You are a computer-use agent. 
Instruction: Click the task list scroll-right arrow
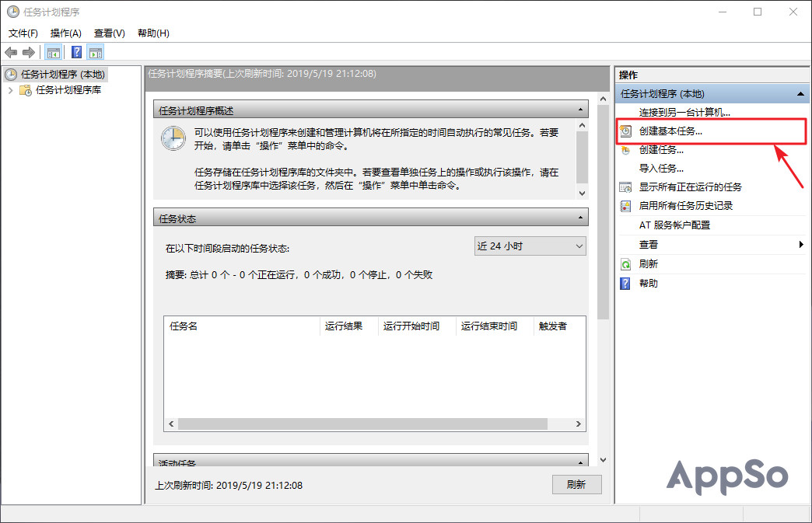tap(579, 424)
